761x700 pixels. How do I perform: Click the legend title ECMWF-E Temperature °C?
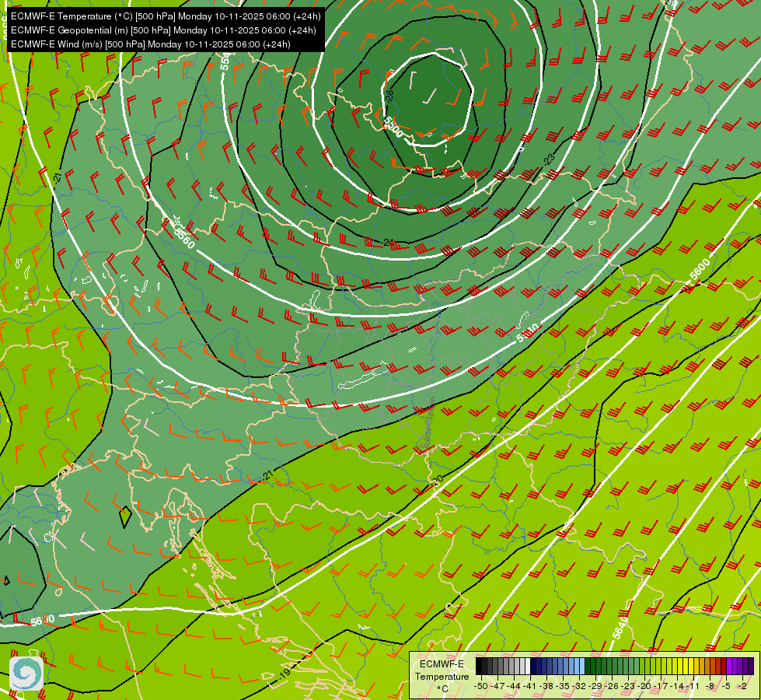coord(442,676)
